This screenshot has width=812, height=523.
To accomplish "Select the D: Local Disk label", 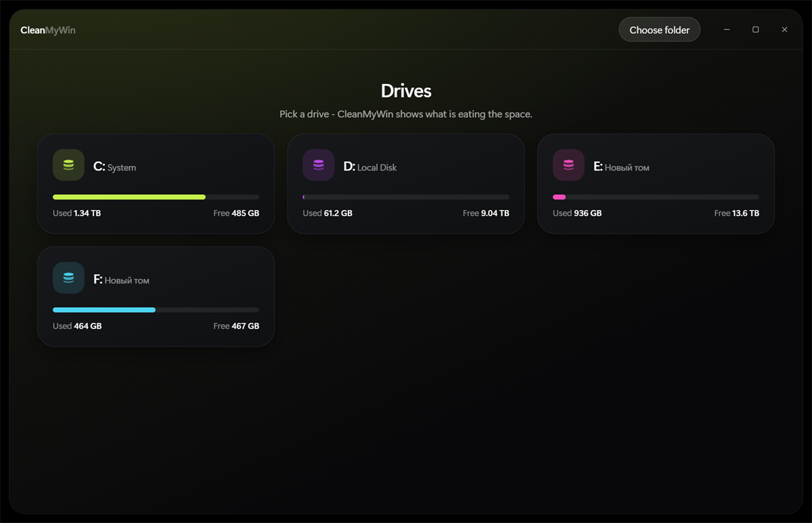I will (370, 166).
